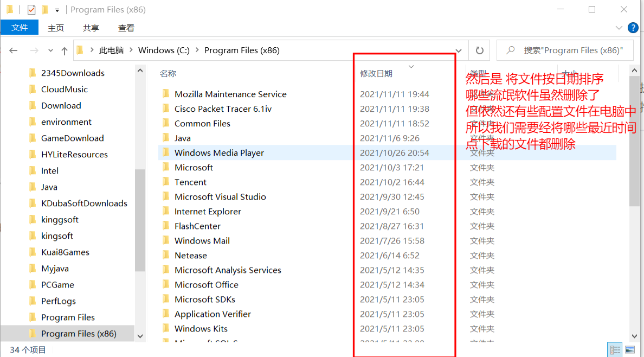Click the Windows Mail folder icon
The height and width of the screenshot is (357, 644).
[166, 240]
